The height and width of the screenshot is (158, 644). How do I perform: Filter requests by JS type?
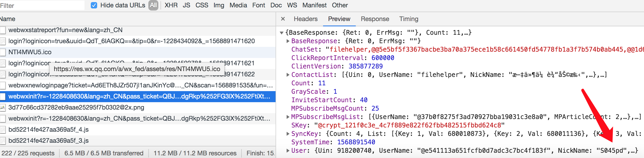click(186, 5)
